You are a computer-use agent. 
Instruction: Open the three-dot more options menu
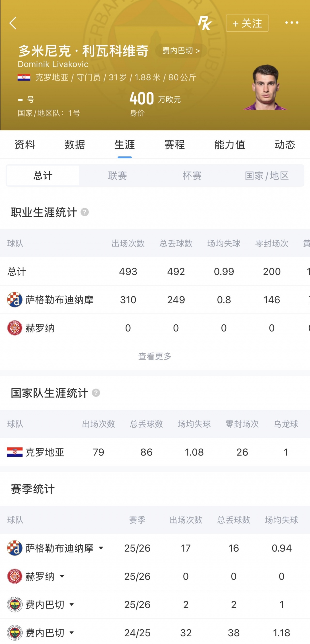292,23
